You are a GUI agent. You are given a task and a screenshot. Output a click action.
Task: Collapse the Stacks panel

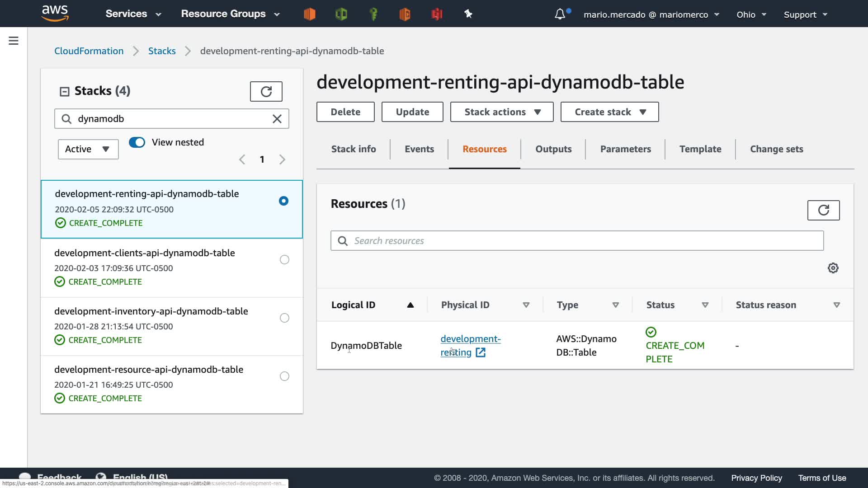pos(65,92)
